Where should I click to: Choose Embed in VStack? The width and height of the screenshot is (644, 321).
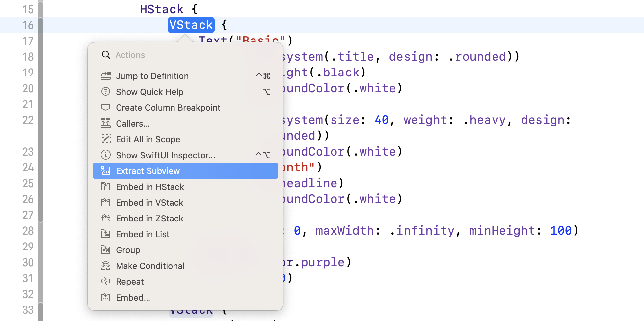click(x=149, y=203)
